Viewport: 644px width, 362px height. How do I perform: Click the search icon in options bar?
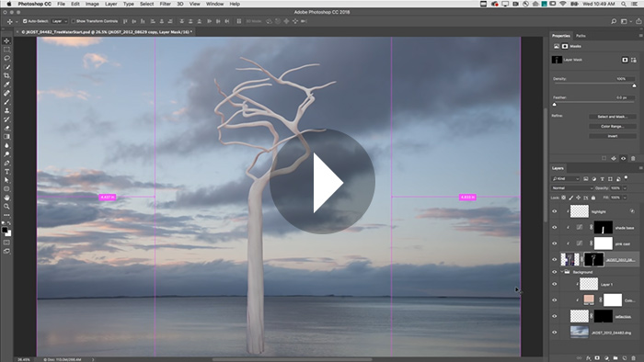click(x=614, y=21)
